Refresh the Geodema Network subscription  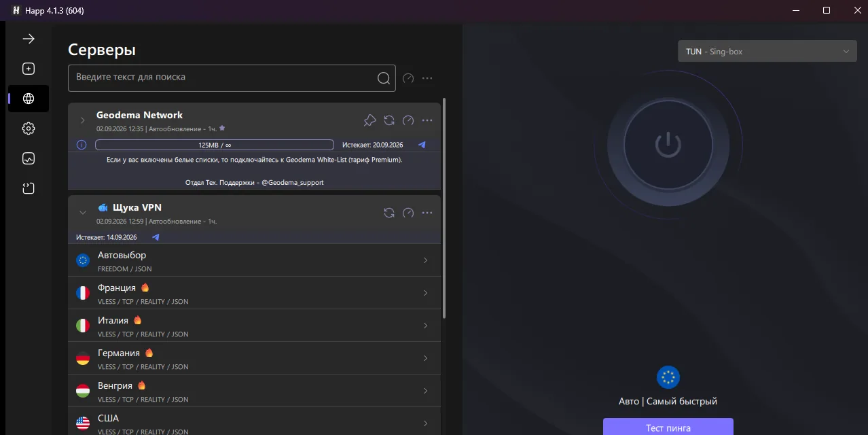point(389,120)
